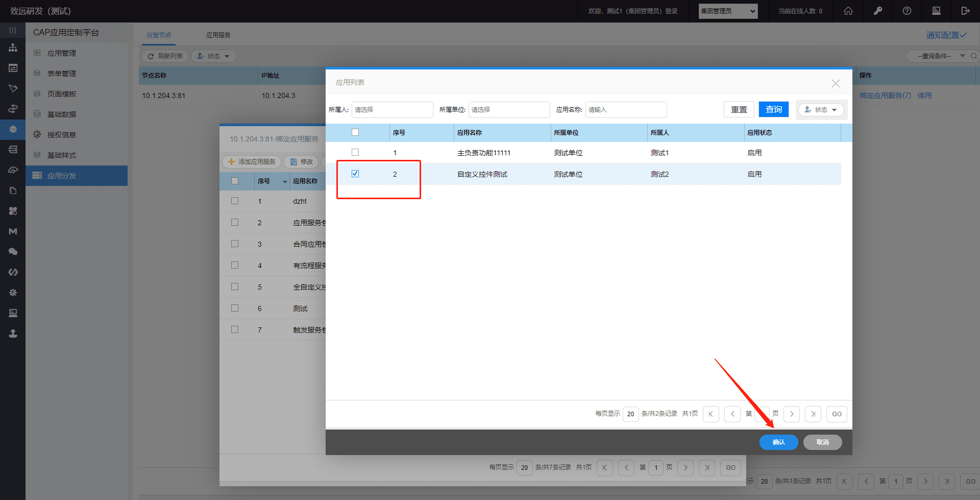Open 基础样式 in the side menu
The width and height of the screenshot is (980, 500).
click(x=77, y=155)
